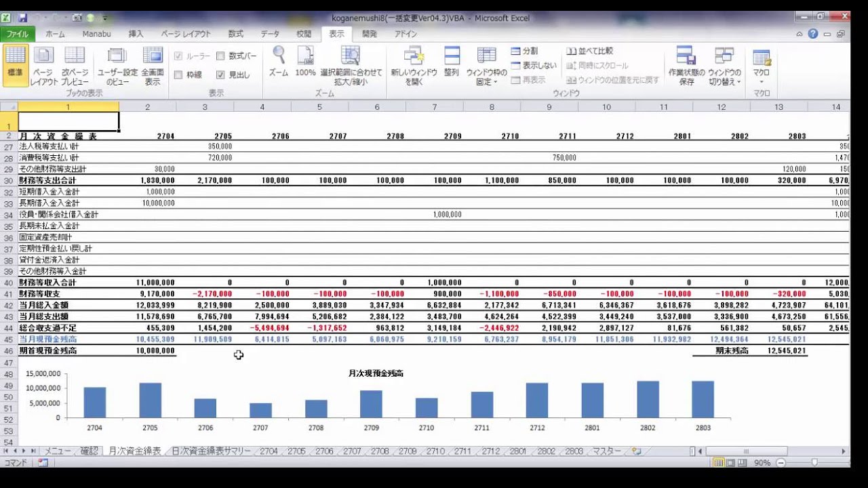Click 表示しない hide window
Screen dimensions: 868x488
tap(534, 65)
